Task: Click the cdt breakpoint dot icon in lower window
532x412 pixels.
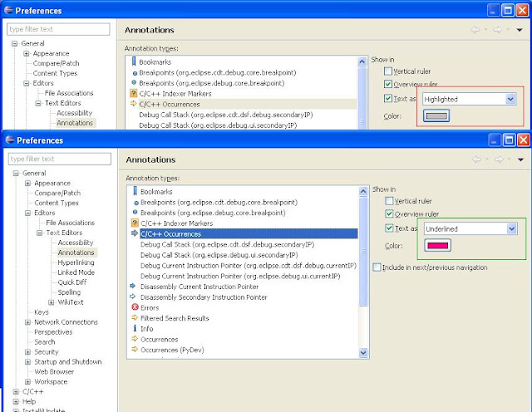Action: pos(136,204)
